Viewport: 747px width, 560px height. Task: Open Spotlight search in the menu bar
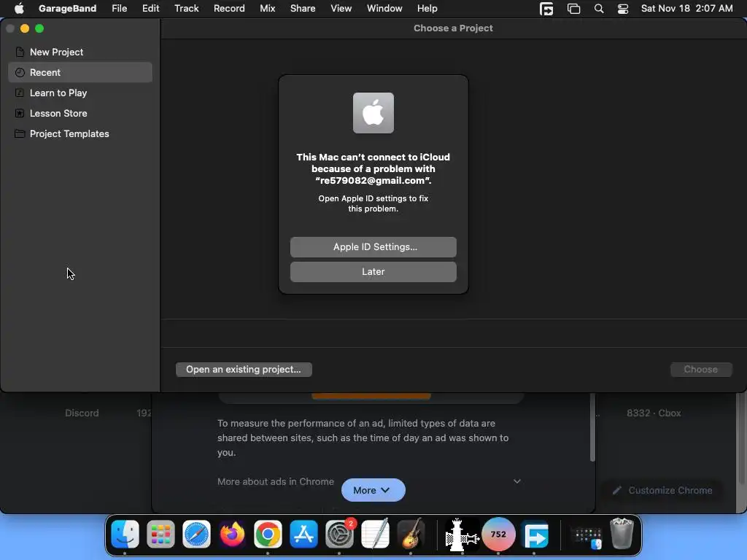click(599, 9)
